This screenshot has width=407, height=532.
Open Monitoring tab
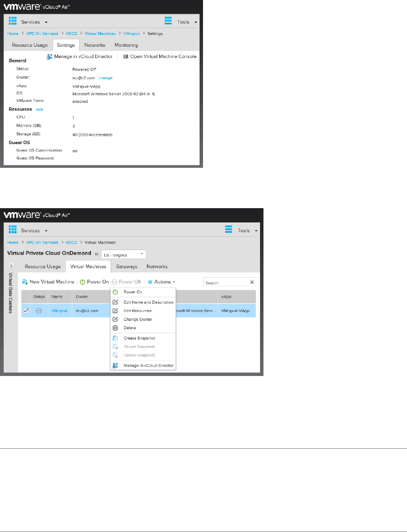coord(126,45)
